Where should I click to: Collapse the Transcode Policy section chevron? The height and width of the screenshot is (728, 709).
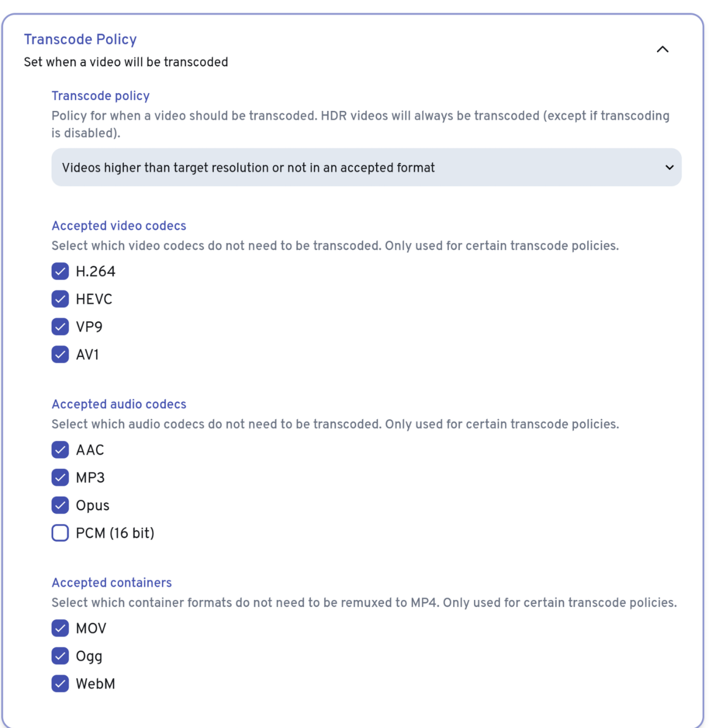coord(662,49)
